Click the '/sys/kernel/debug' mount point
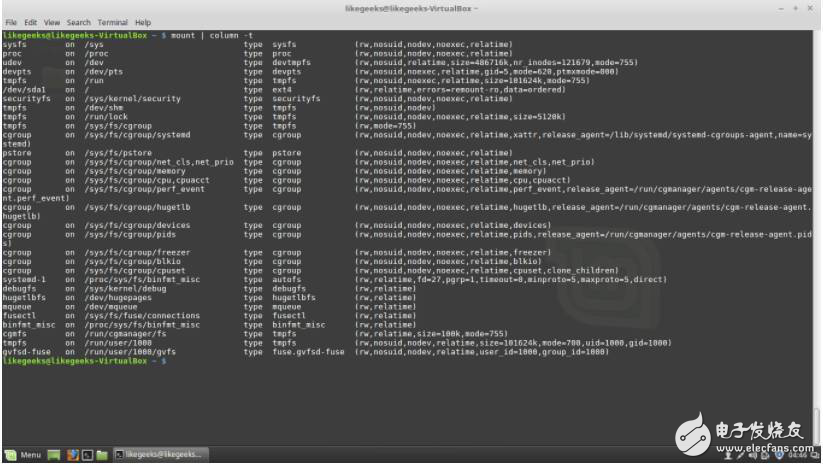This screenshot has height=465, width=823. [125, 289]
